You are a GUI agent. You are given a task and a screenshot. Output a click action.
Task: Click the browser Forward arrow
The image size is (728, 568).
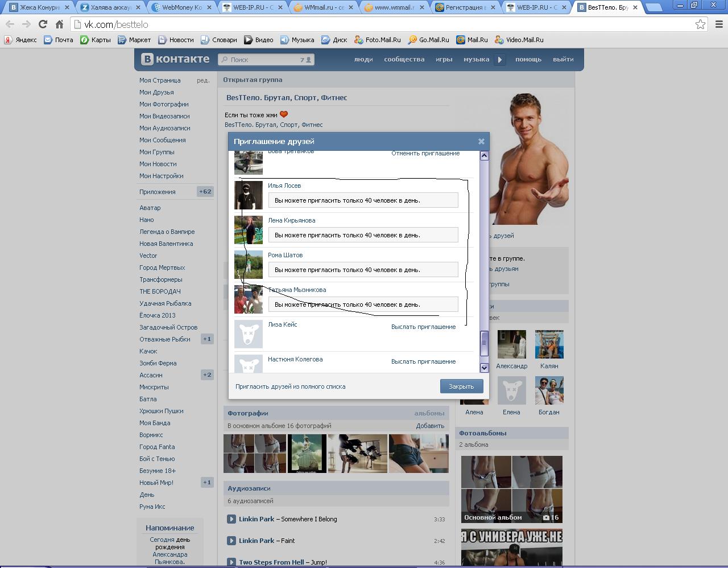[x=26, y=24]
